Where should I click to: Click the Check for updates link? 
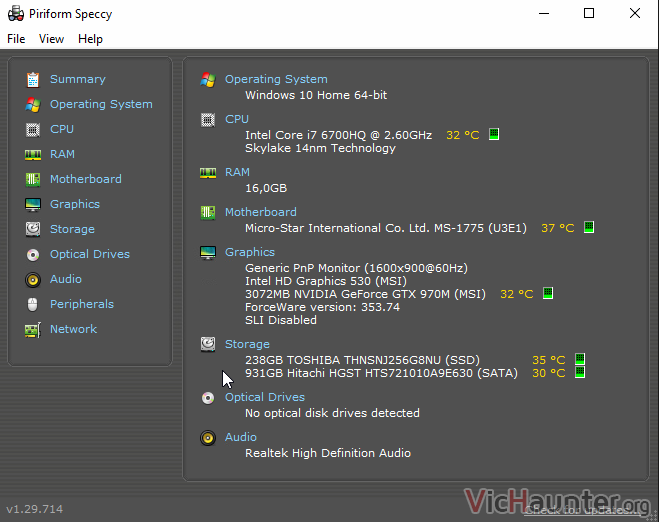pyautogui.click(x=582, y=510)
